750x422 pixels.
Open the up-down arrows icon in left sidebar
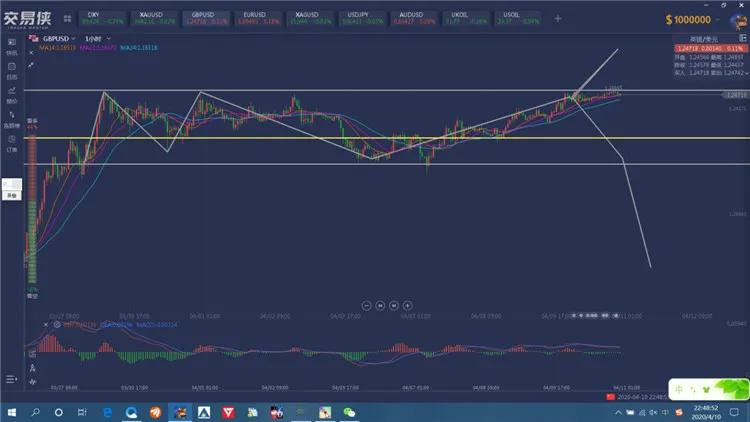coord(12,115)
